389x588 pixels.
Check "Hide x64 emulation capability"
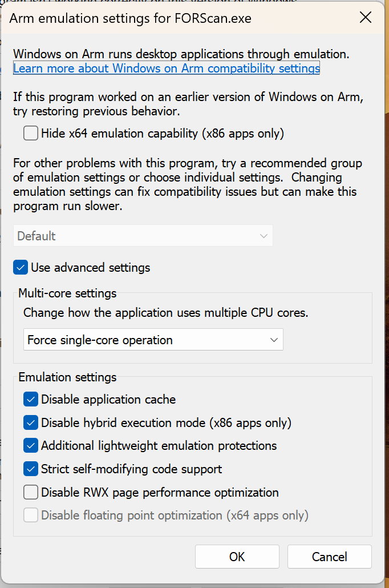31,133
